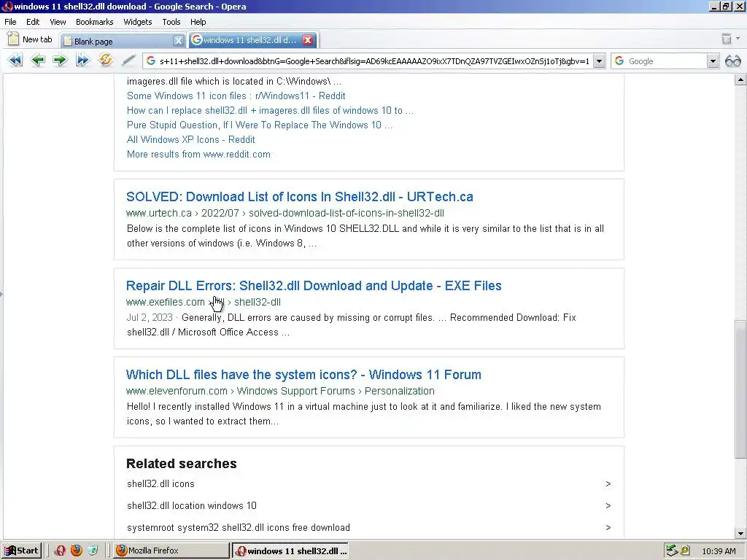Click the Show Desktop quick launch icon
The width and height of the screenshot is (747, 560).
(93, 551)
